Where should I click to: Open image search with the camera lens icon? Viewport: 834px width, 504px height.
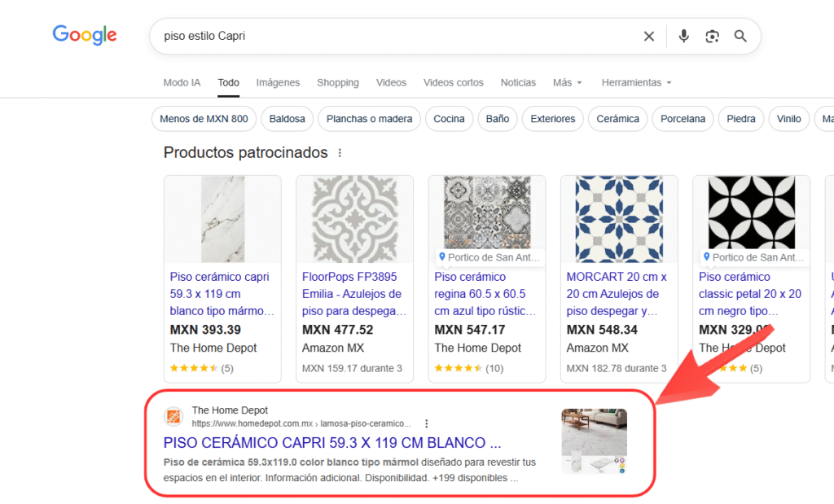point(712,36)
